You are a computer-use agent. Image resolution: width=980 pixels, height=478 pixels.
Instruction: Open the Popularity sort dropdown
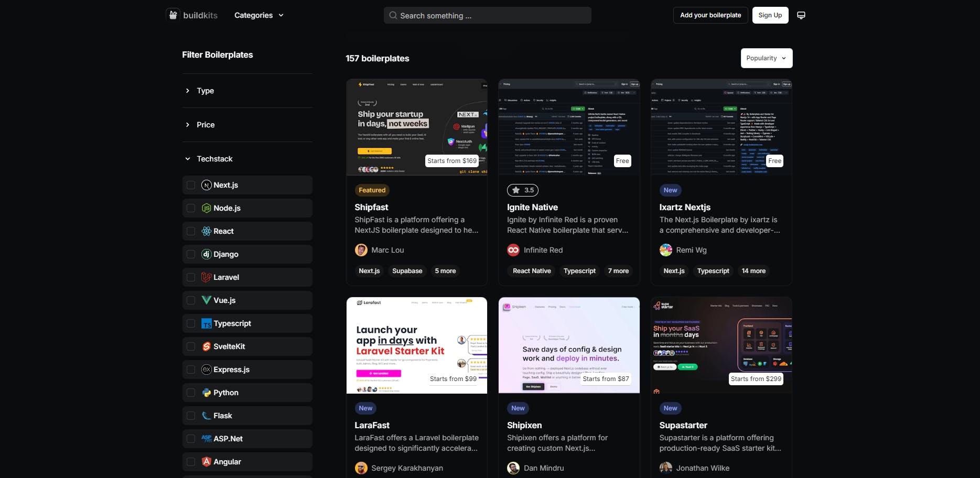766,58
